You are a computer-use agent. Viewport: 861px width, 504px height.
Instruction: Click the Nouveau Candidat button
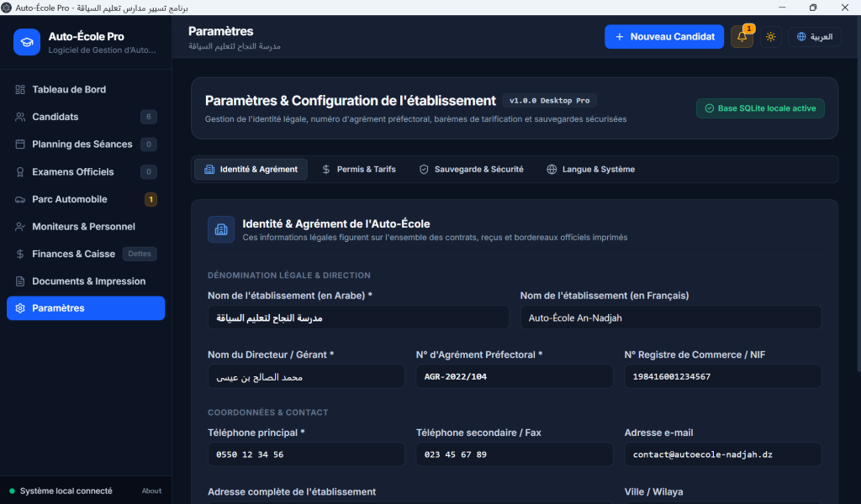point(664,37)
